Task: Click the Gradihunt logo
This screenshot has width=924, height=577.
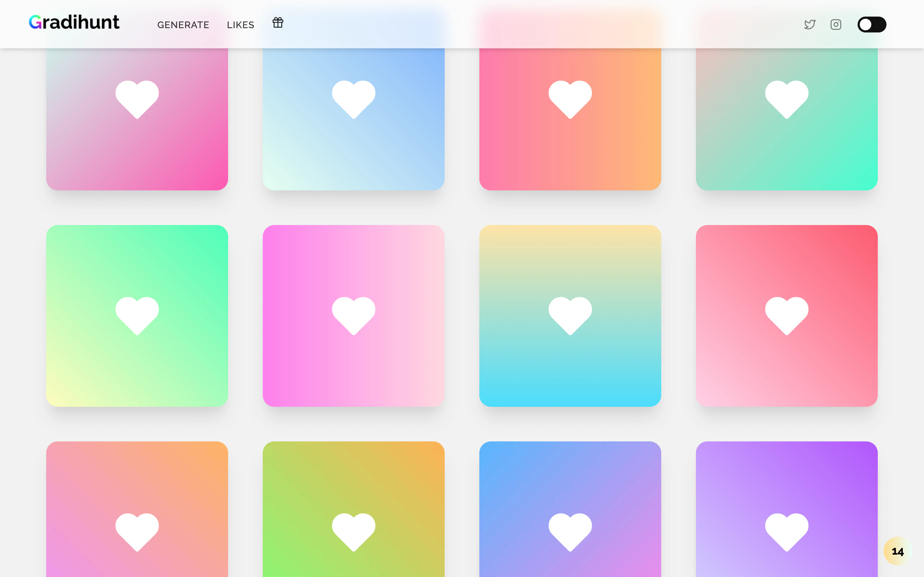Action: [74, 22]
